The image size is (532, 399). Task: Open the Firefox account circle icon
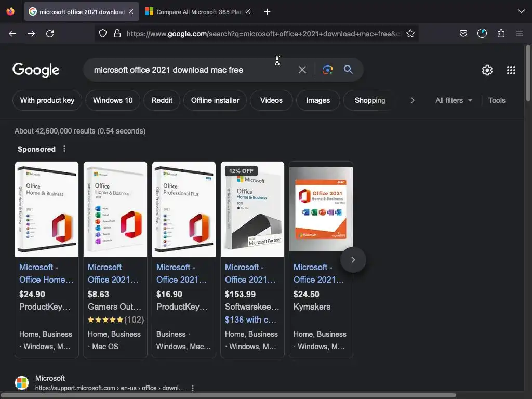[482, 33]
